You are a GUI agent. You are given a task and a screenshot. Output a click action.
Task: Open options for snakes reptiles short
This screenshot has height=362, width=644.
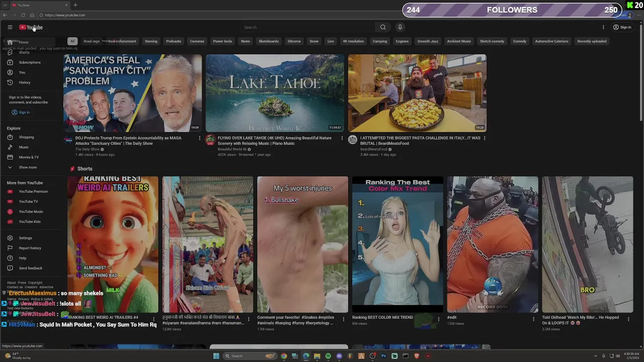pyautogui.click(x=344, y=319)
